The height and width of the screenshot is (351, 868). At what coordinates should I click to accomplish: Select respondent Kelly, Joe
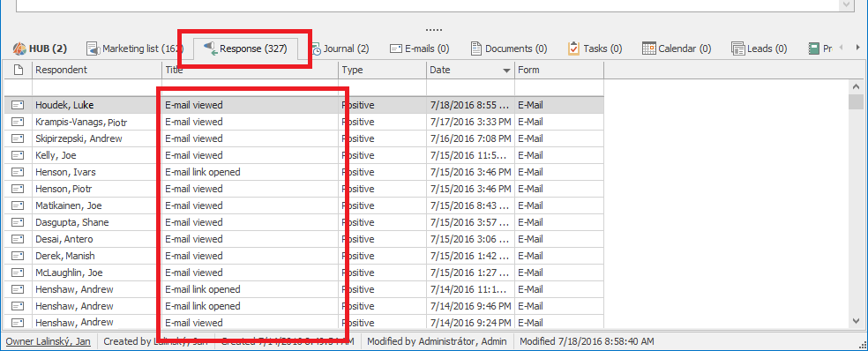56,155
